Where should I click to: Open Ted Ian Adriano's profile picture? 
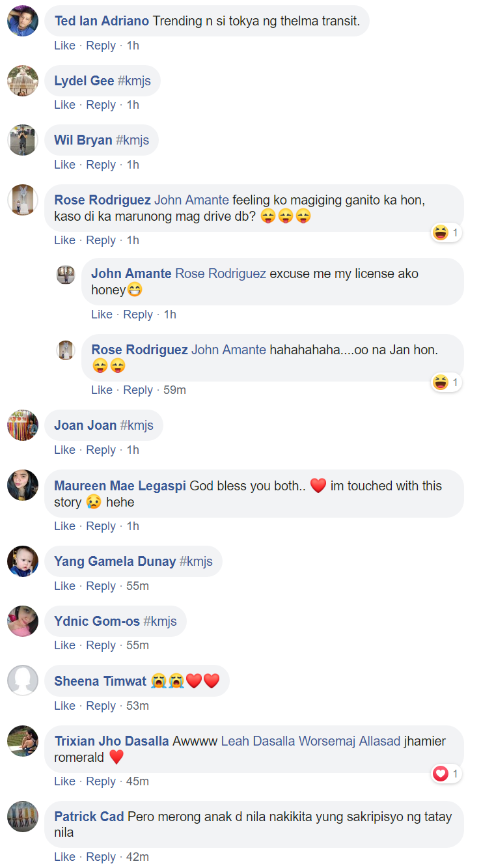click(23, 21)
